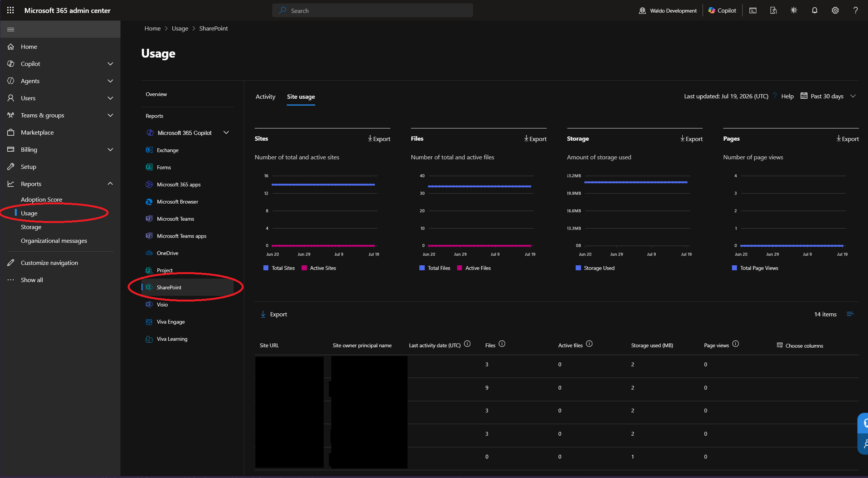Click the Search input field
Viewport: 868px width, 478px height.
372,10
